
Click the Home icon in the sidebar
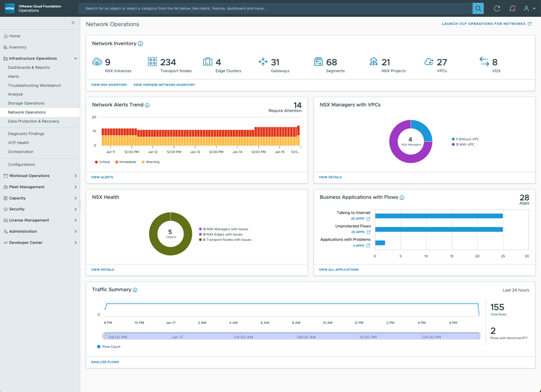pyautogui.click(x=6, y=36)
